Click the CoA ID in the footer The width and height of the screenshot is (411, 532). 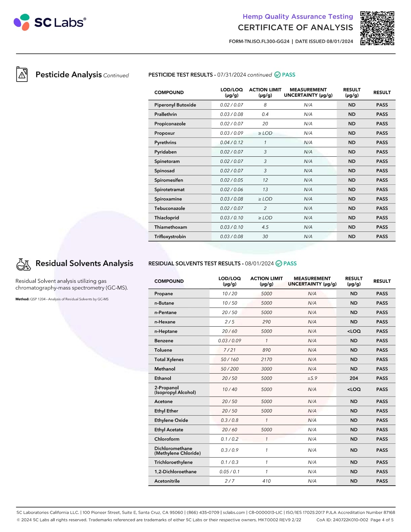point(342,520)
